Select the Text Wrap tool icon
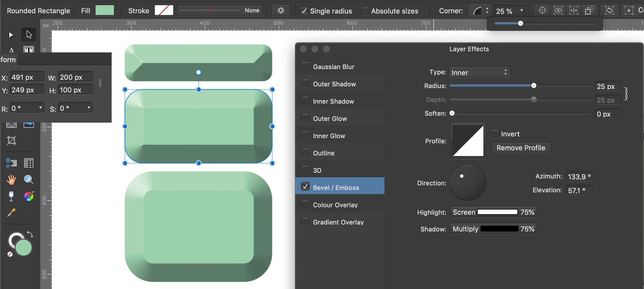Screen dimensions: 644x289 (11, 163)
